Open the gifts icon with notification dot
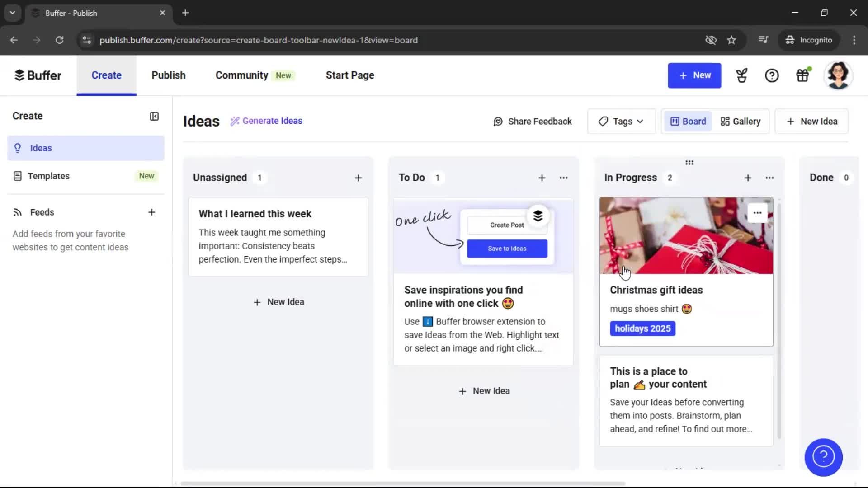Viewport: 868px width, 488px height. tap(802, 75)
